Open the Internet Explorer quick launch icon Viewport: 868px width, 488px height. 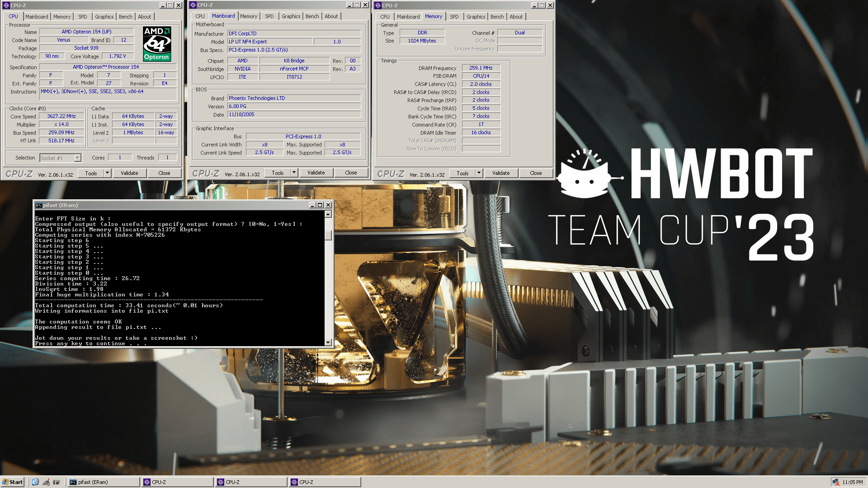point(35,482)
